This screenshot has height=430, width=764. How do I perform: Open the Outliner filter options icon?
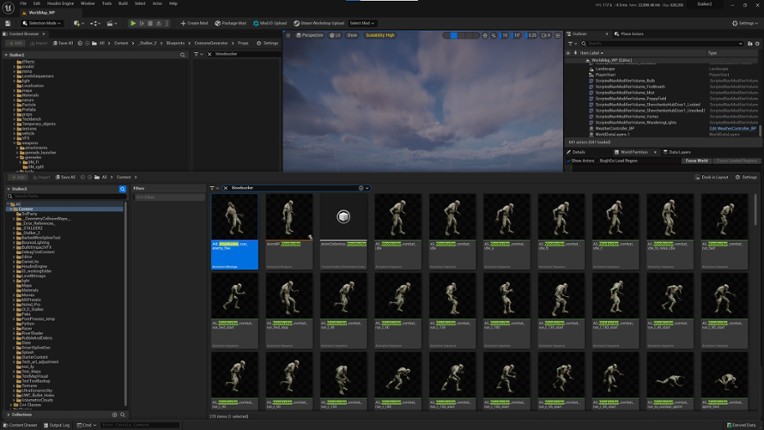573,43
